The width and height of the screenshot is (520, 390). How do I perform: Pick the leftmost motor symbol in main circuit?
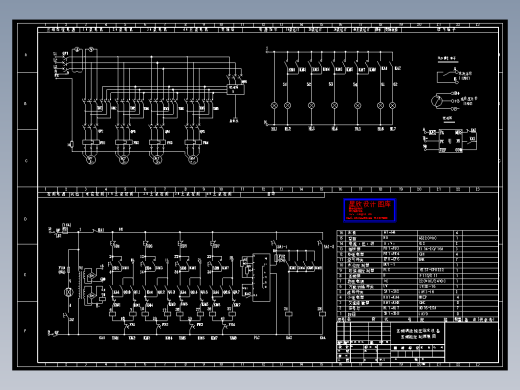[x=91, y=160]
